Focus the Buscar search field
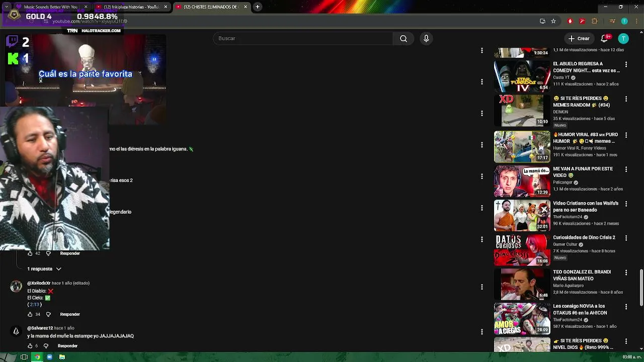This screenshot has height=362, width=644. click(x=303, y=38)
